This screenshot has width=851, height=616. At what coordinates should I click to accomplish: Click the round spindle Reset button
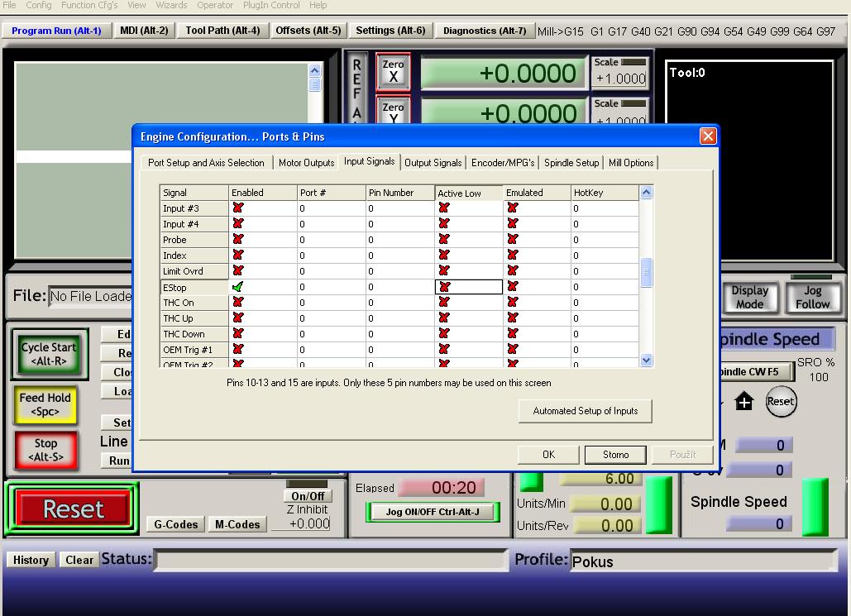point(780,402)
